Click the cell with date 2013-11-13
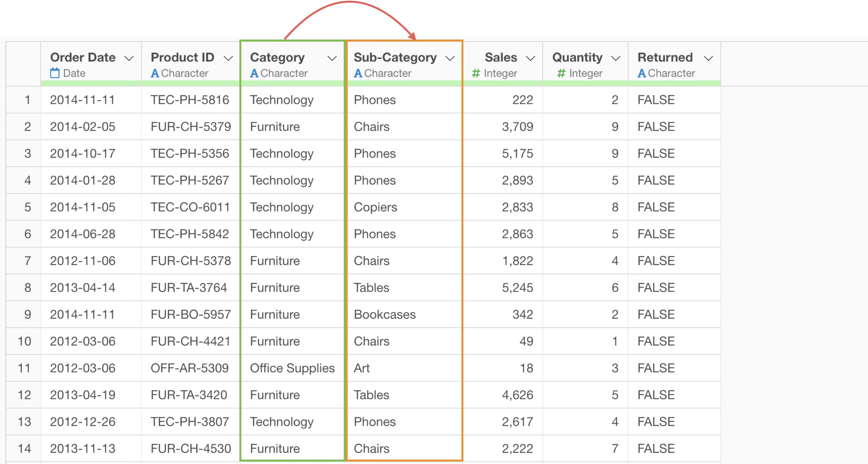This screenshot has width=868, height=464. click(x=91, y=448)
